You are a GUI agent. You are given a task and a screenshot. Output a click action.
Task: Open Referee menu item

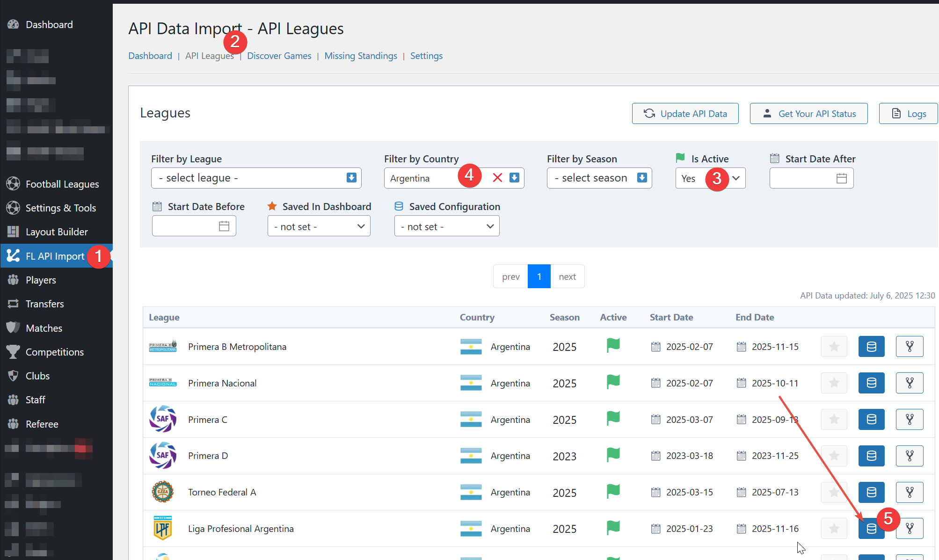[x=56, y=424]
